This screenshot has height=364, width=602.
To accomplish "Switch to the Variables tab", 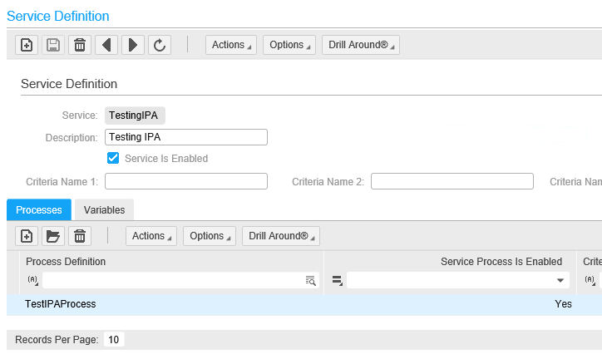I will [104, 210].
